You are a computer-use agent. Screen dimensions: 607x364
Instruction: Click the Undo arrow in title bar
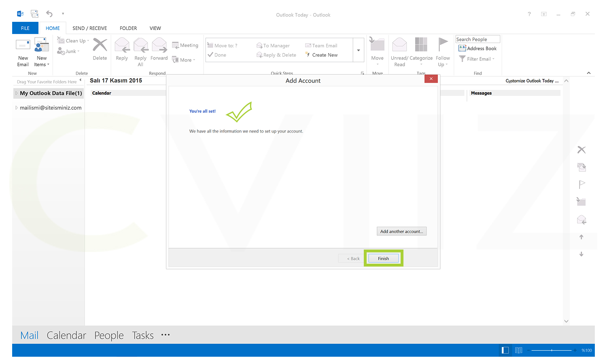click(x=49, y=14)
